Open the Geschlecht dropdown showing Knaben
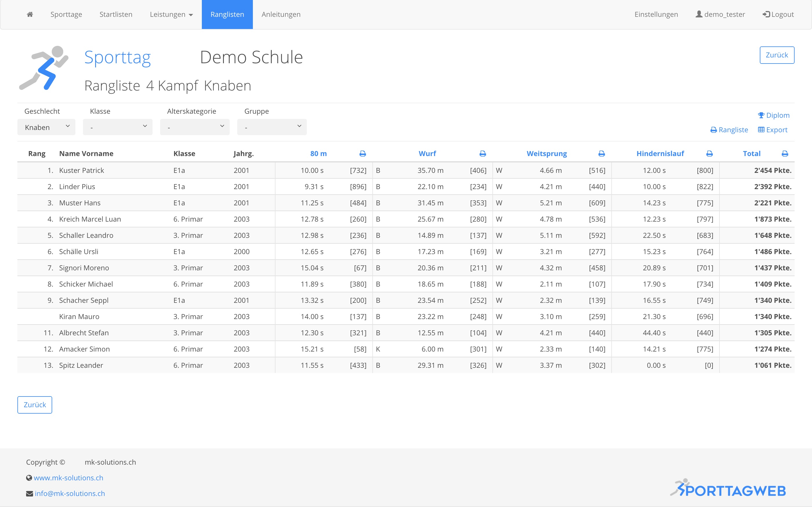The image size is (812, 507). (46, 127)
